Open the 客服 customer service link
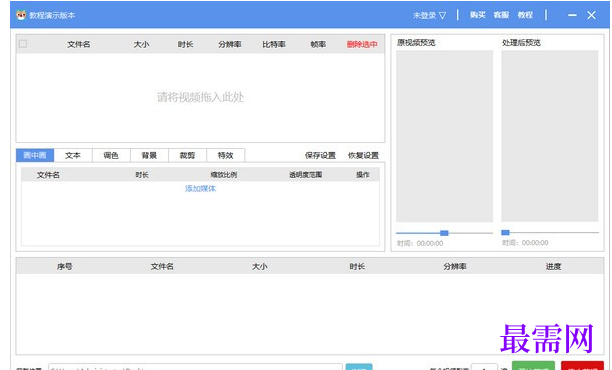Image resolution: width=612 pixels, height=370 pixels. click(x=501, y=15)
